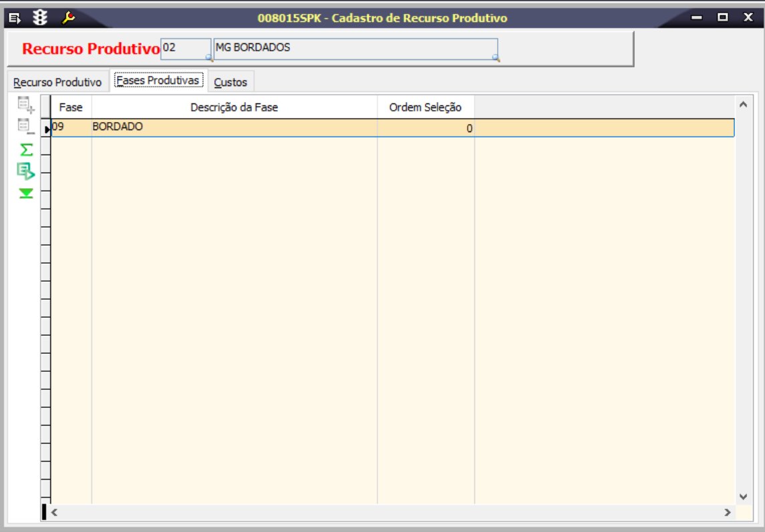Click the Ordem Seleção cell with value 0

pos(426,127)
